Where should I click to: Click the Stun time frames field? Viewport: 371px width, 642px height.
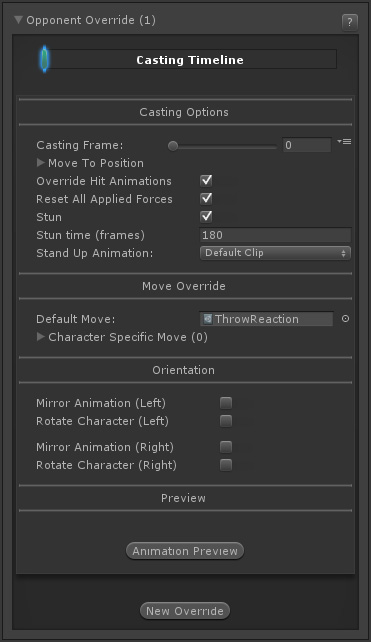coord(275,235)
